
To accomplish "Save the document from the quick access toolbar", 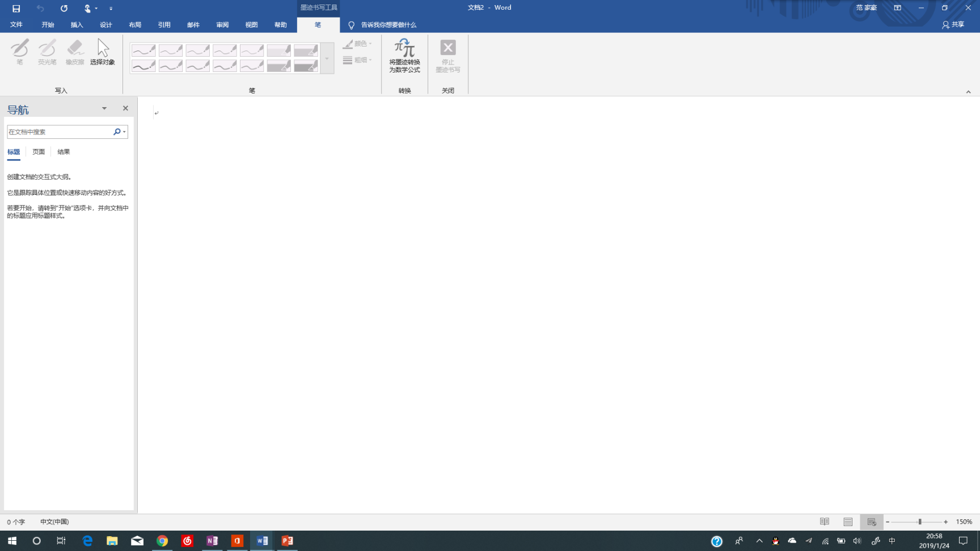I will click(16, 8).
